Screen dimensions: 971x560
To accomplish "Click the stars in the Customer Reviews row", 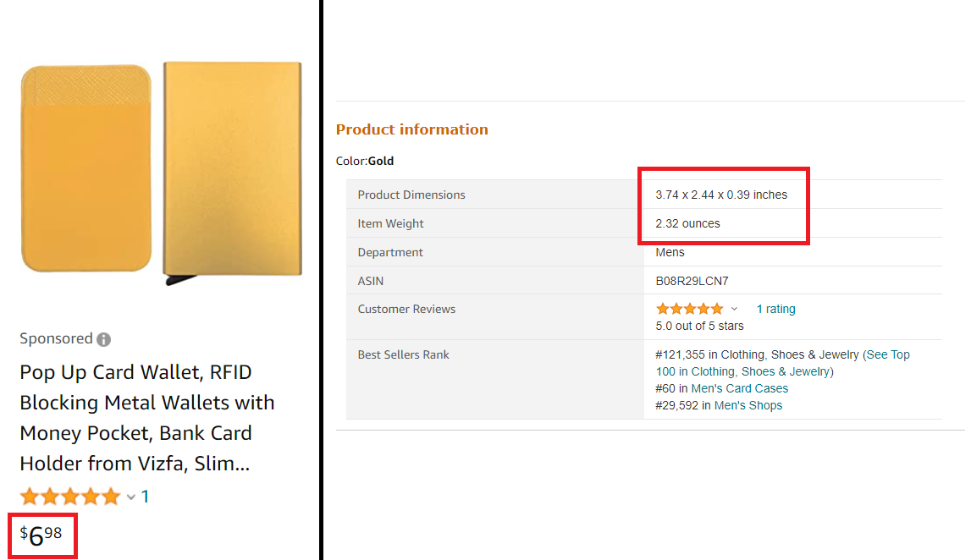I will pos(689,309).
